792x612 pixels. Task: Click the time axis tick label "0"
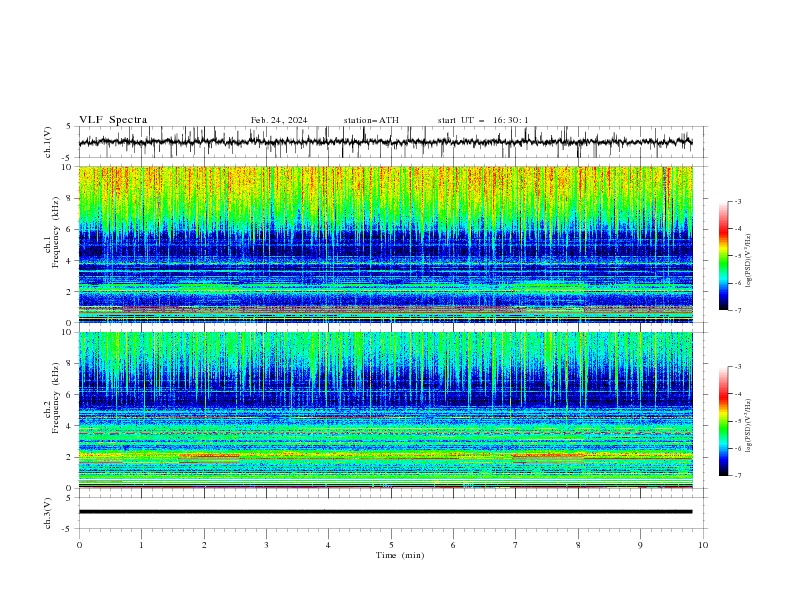pyautogui.click(x=79, y=545)
